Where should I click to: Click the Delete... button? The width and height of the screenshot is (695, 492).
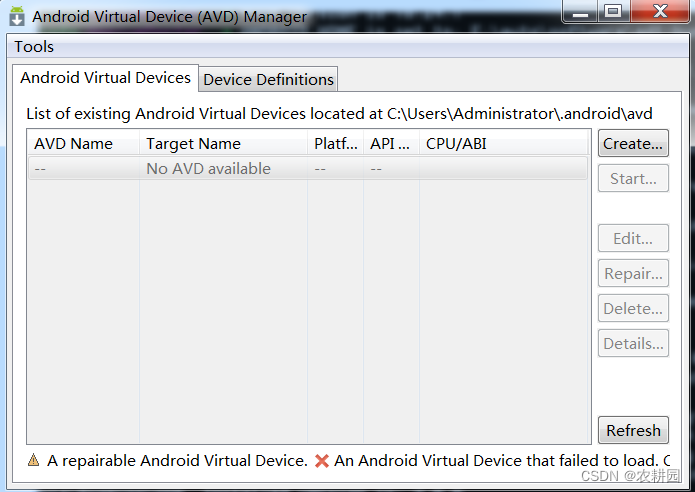(x=633, y=309)
